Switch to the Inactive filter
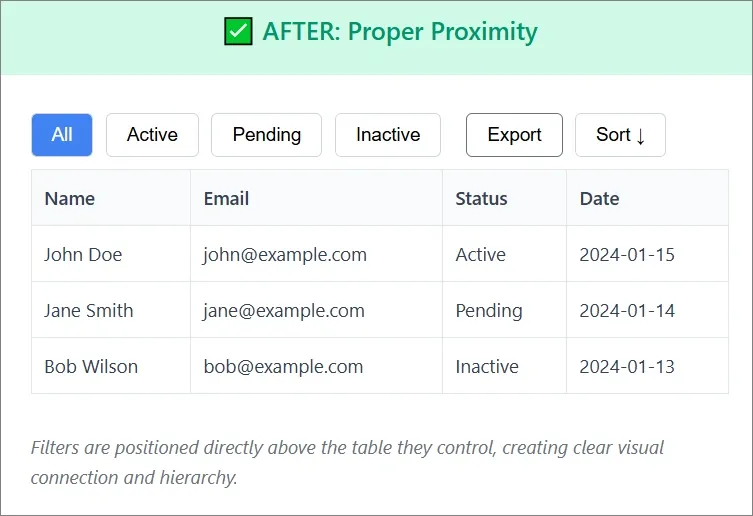This screenshot has height=516, width=753. click(388, 135)
